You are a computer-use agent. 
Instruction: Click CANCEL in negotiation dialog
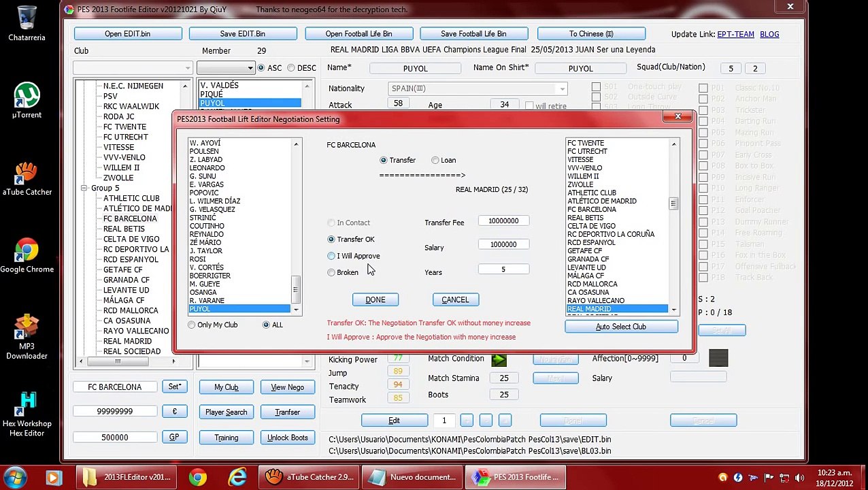pos(455,299)
